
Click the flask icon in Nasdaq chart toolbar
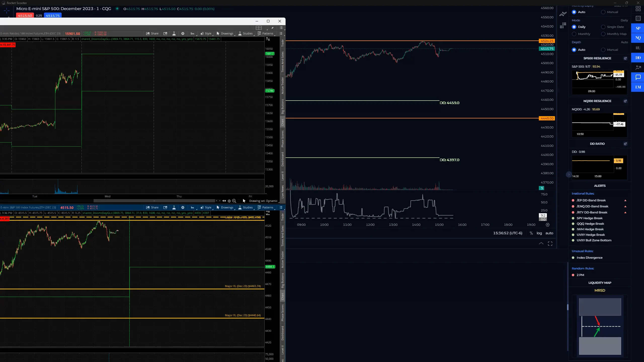tap(174, 33)
